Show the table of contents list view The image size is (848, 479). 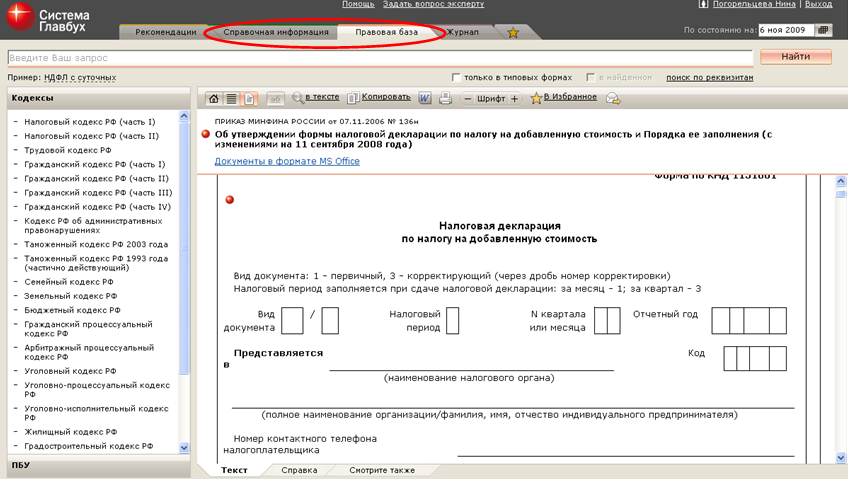click(231, 98)
